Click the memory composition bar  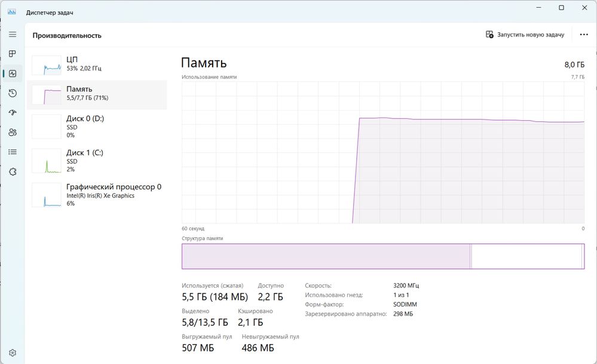tap(383, 256)
